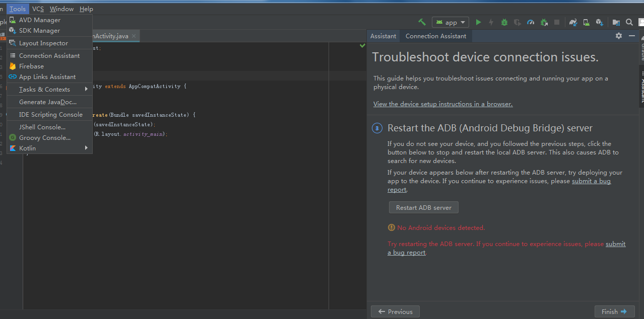Click activity_main in the code editor
Screen dimensions: 644x319
coord(143,134)
